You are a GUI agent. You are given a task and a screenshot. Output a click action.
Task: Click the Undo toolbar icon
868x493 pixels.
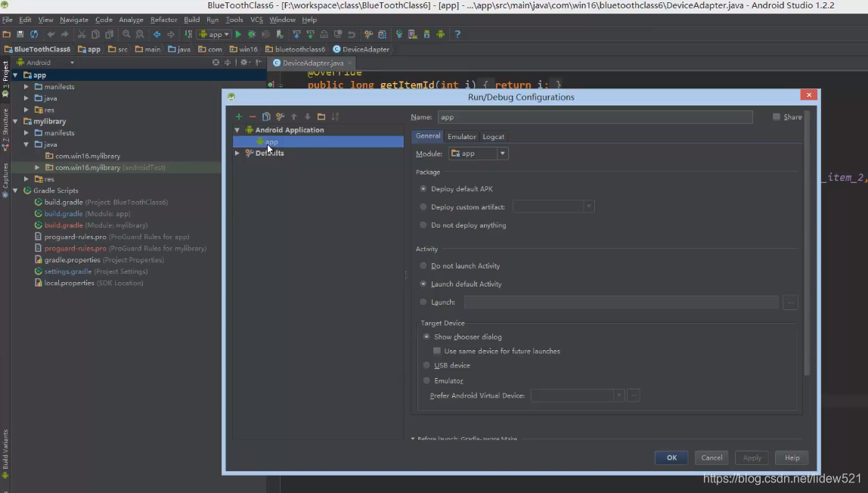click(51, 34)
